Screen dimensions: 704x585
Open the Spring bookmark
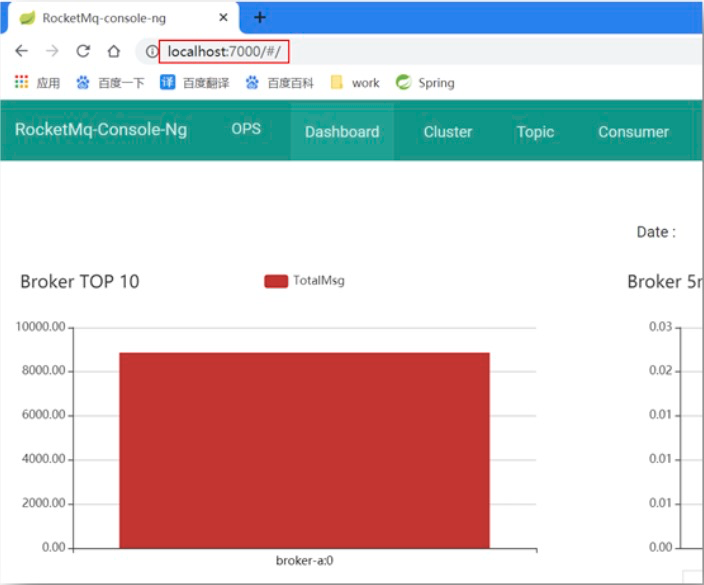425,83
